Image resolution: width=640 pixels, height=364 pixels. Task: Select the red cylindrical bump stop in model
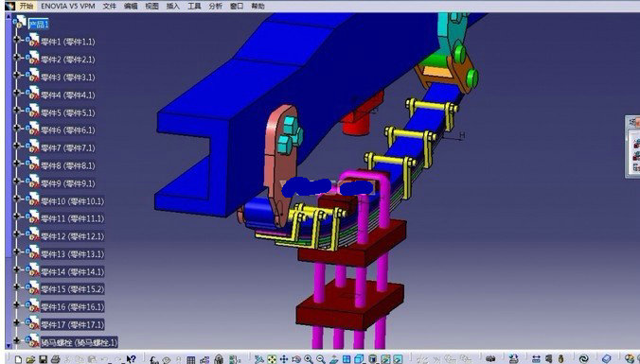(356, 124)
